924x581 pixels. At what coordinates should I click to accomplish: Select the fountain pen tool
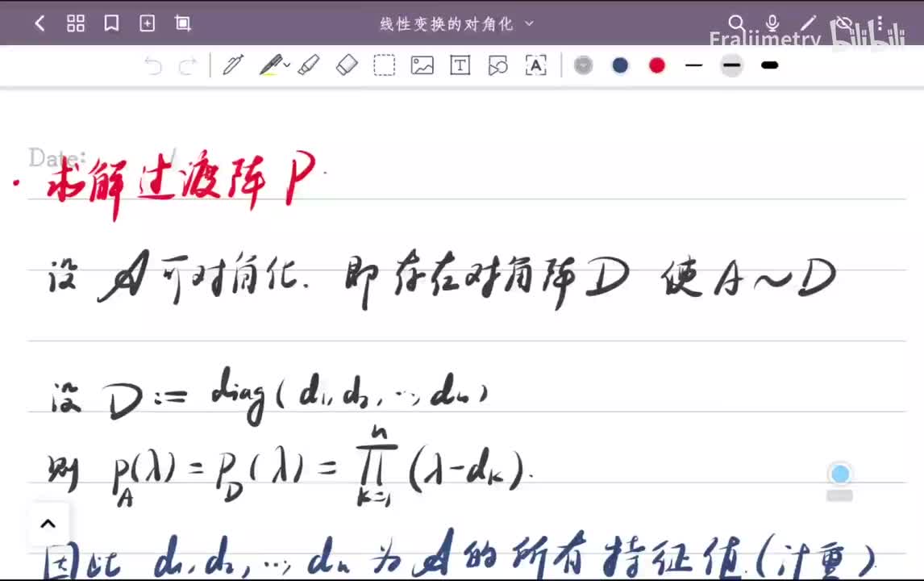click(233, 65)
